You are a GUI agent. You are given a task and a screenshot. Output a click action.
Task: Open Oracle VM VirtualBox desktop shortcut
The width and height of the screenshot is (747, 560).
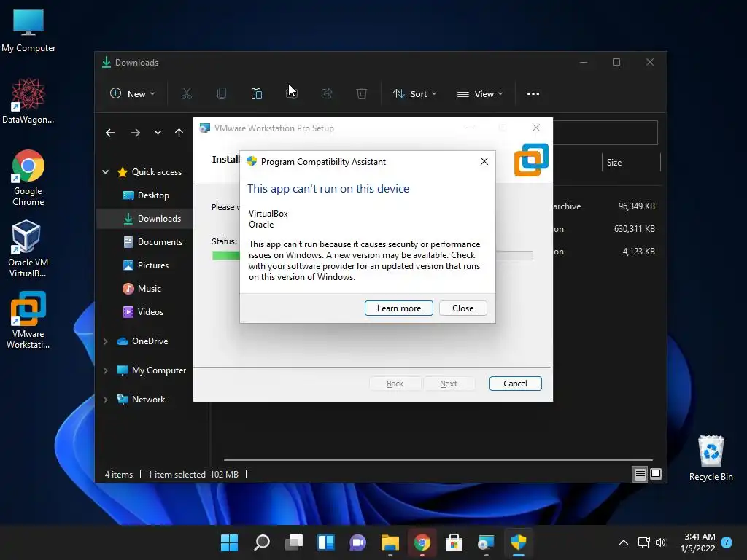[x=28, y=249]
